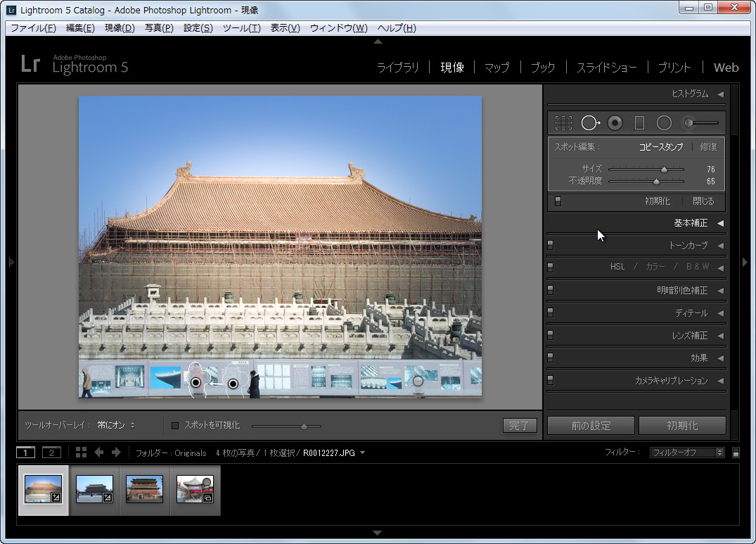The image size is (756, 544).
Task: Switch to the マップ module
Action: (496, 68)
